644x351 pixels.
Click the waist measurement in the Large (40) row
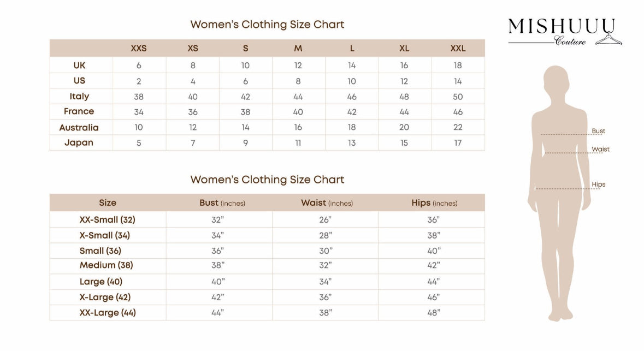[x=326, y=282]
